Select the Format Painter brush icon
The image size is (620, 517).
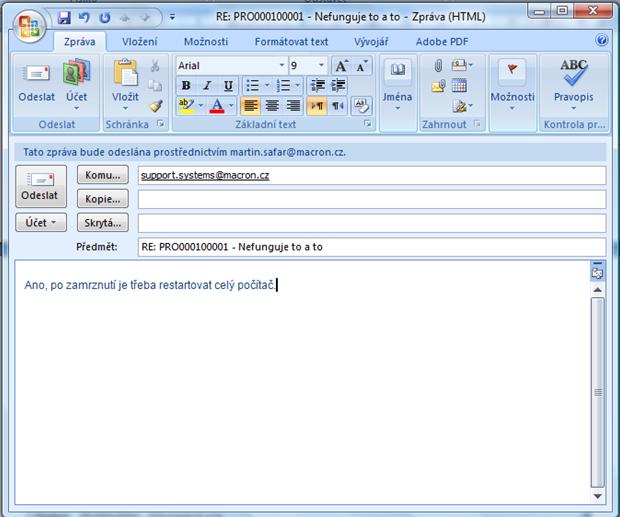156,105
